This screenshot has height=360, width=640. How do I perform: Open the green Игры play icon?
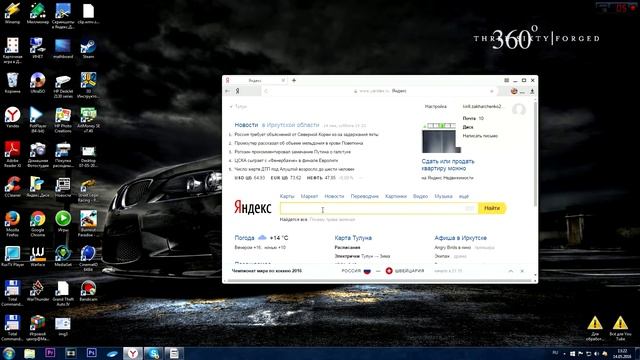click(63, 222)
